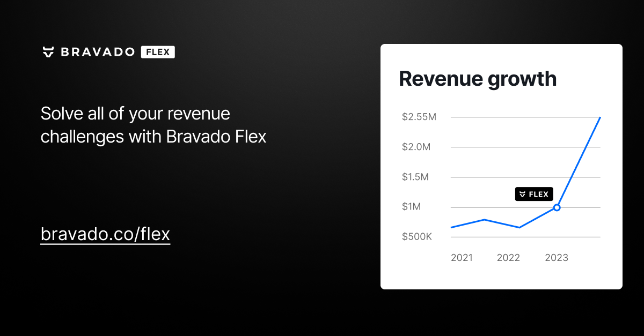Click the FLEX badge beside the Bravado wordmark
Screen dimensions: 644x336
pyautogui.click(x=158, y=52)
